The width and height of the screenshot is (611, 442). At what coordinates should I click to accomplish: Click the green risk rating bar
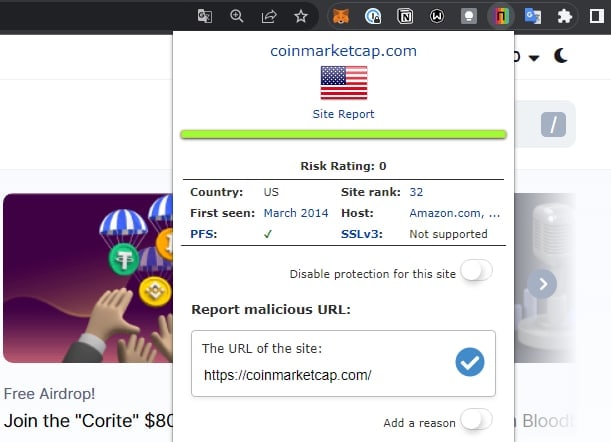[343, 135]
